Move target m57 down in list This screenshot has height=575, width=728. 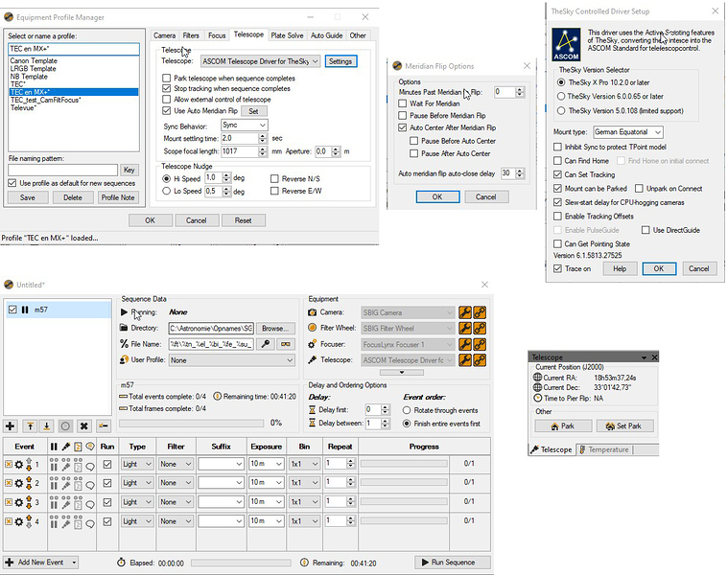tap(47, 426)
